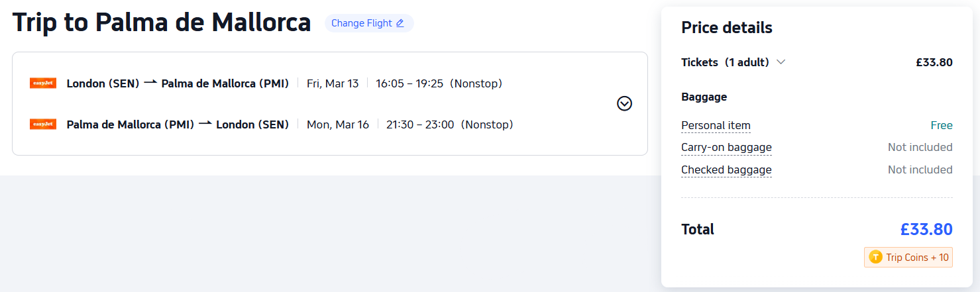Click the easyJet logo on return flight
The width and height of the screenshot is (980, 292).
pyautogui.click(x=43, y=124)
